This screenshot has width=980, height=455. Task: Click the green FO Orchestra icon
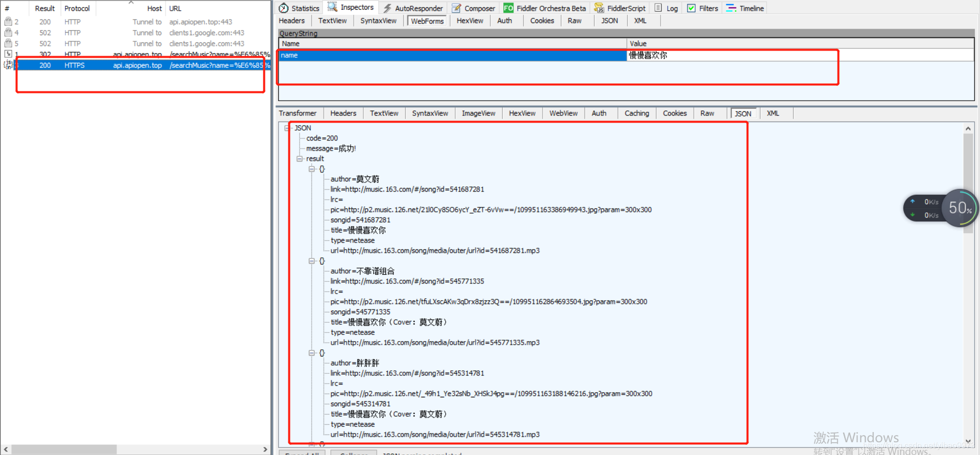508,8
